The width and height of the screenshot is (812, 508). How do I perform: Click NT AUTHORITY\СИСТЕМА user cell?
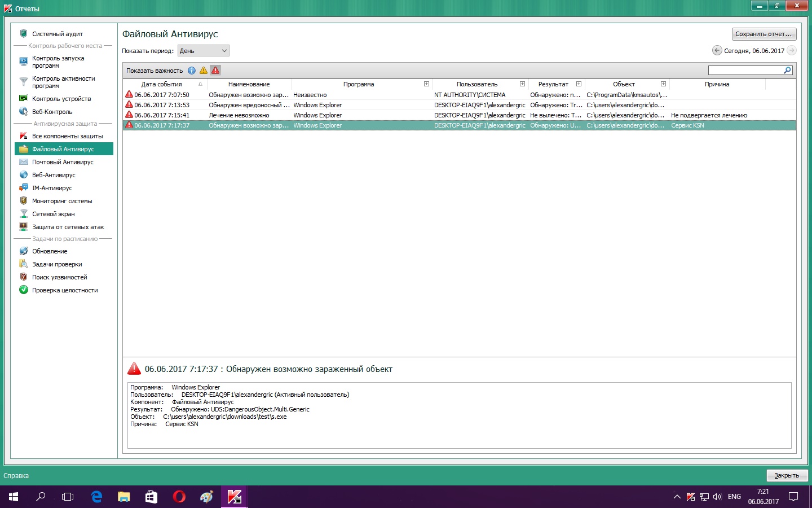(470, 95)
